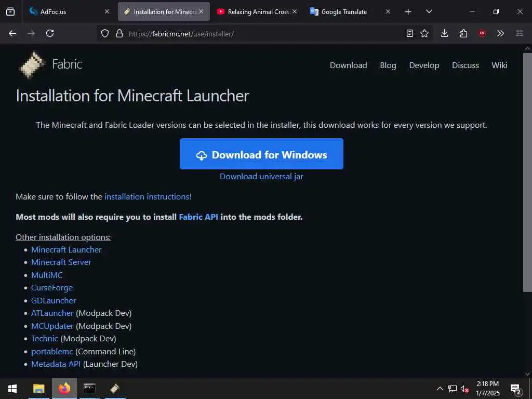Open the Minecraft Server link
Screen dimensions: 532x399
coord(61,262)
